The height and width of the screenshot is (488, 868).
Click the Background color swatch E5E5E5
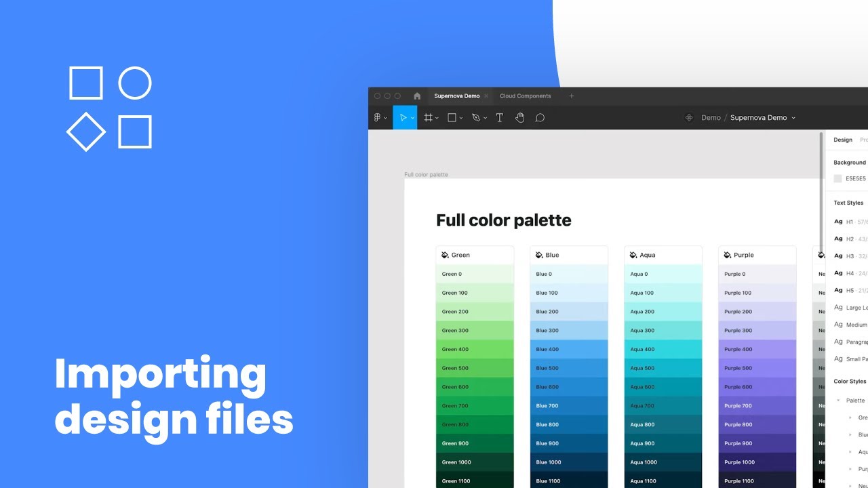837,179
